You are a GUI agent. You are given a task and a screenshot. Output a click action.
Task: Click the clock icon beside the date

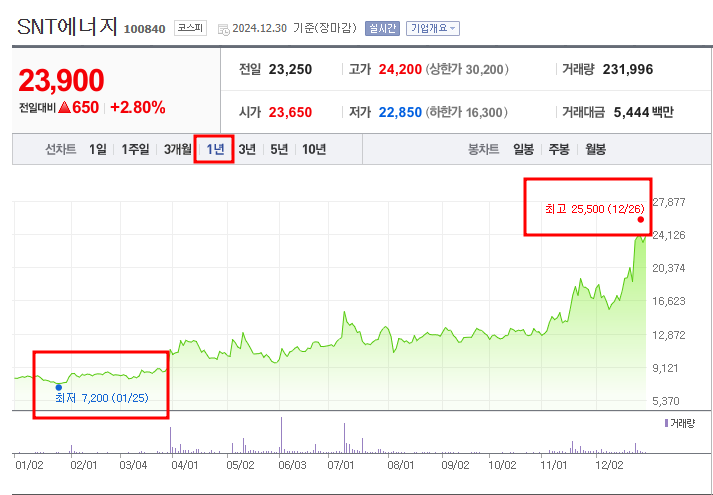(224, 30)
